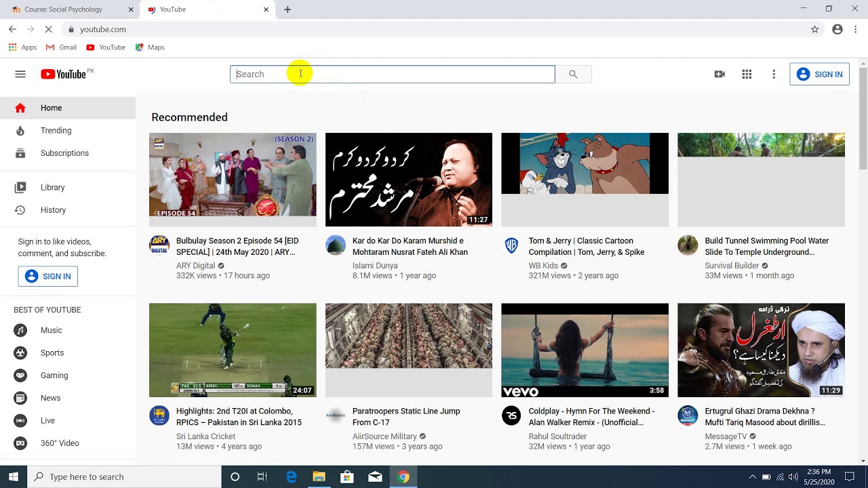Click the youtube.com address bar
The image size is (868, 488).
(434, 29)
